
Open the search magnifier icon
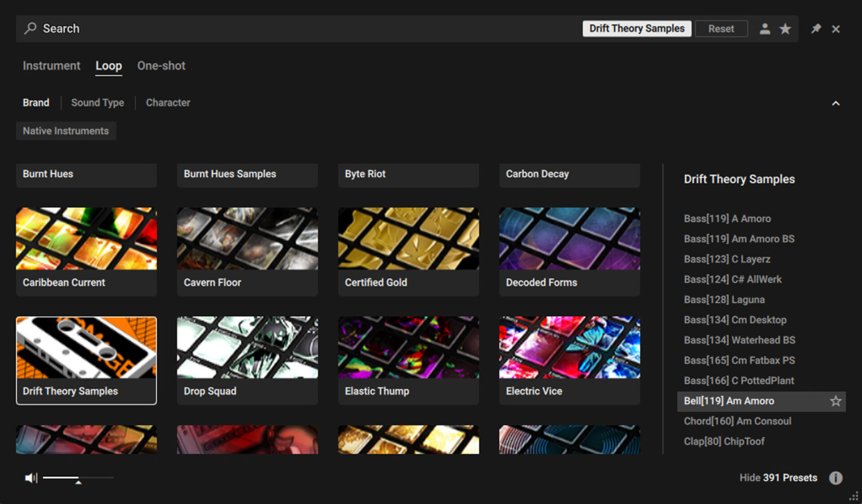click(30, 28)
